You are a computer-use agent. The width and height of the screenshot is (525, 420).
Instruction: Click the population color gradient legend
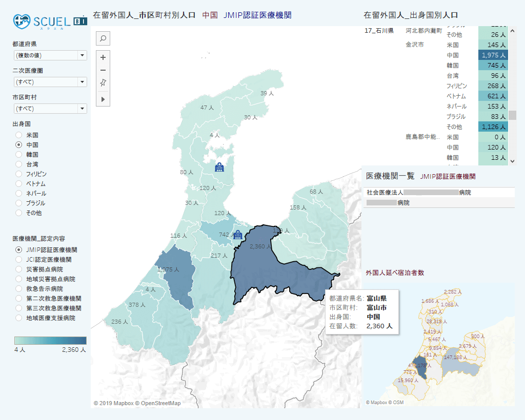(x=50, y=341)
